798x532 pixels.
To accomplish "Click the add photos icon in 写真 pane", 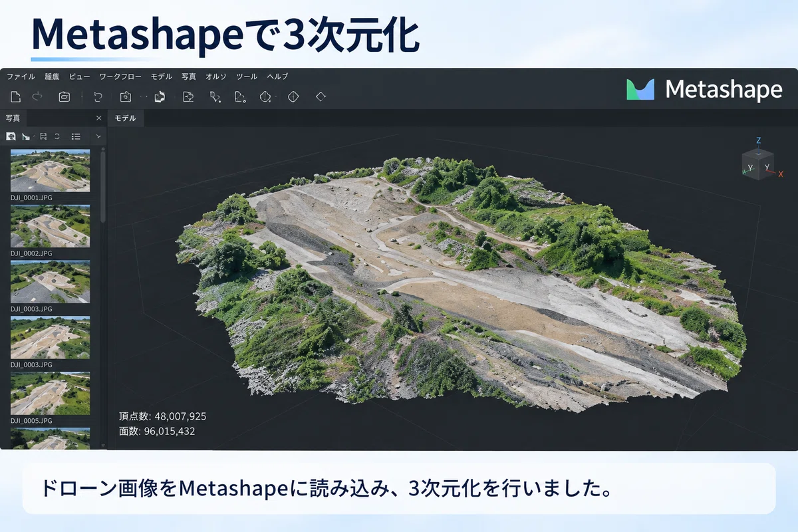I will click(x=11, y=136).
